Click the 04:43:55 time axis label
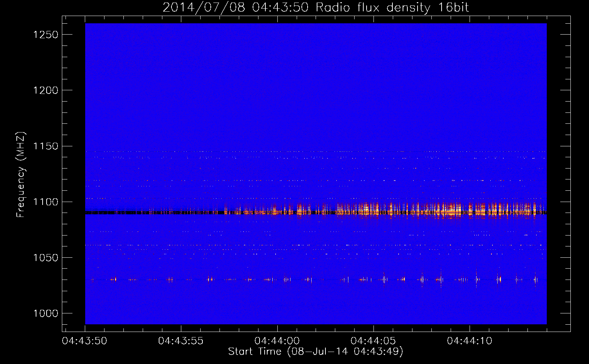Image resolution: width=589 pixels, height=364 pixels. 181,341
